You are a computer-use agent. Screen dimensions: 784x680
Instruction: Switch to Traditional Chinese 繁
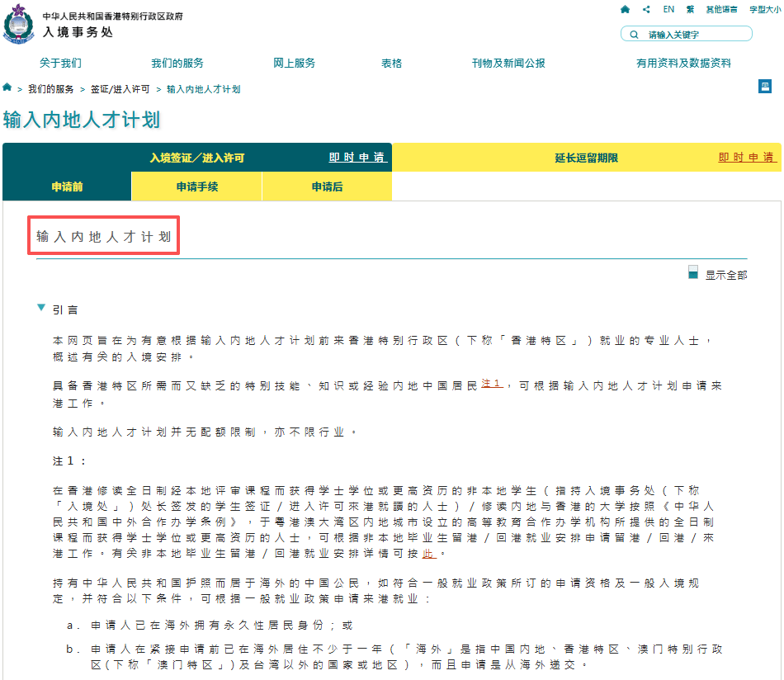[x=691, y=9]
